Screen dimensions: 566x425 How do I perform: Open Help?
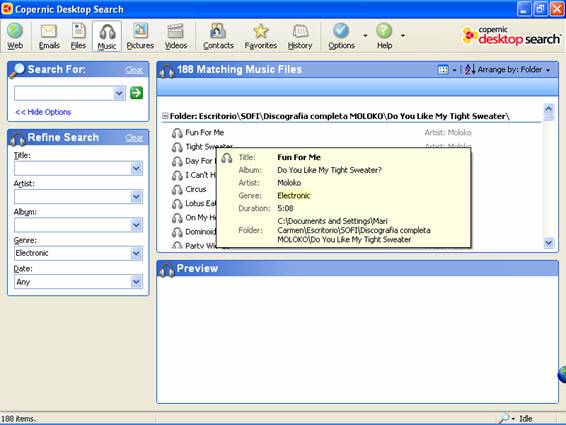click(384, 36)
